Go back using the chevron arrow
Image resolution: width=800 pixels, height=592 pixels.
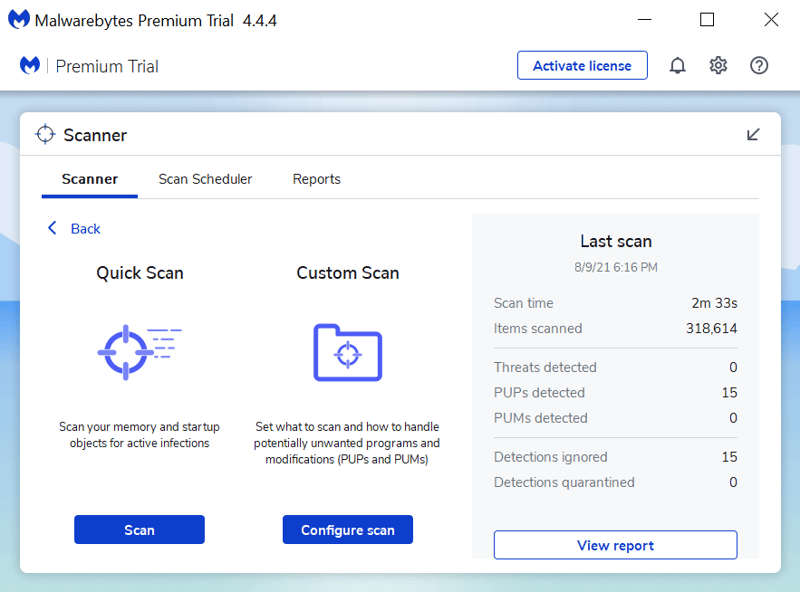click(52, 228)
